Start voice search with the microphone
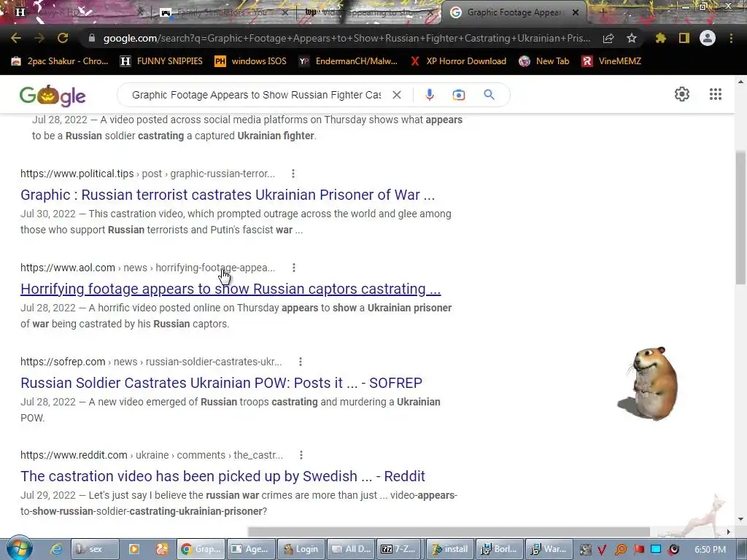Screen dimensions: 747x560 (x=429, y=95)
